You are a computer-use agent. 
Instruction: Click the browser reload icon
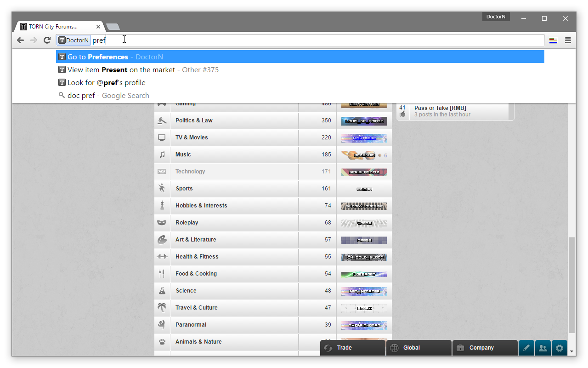point(47,40)
